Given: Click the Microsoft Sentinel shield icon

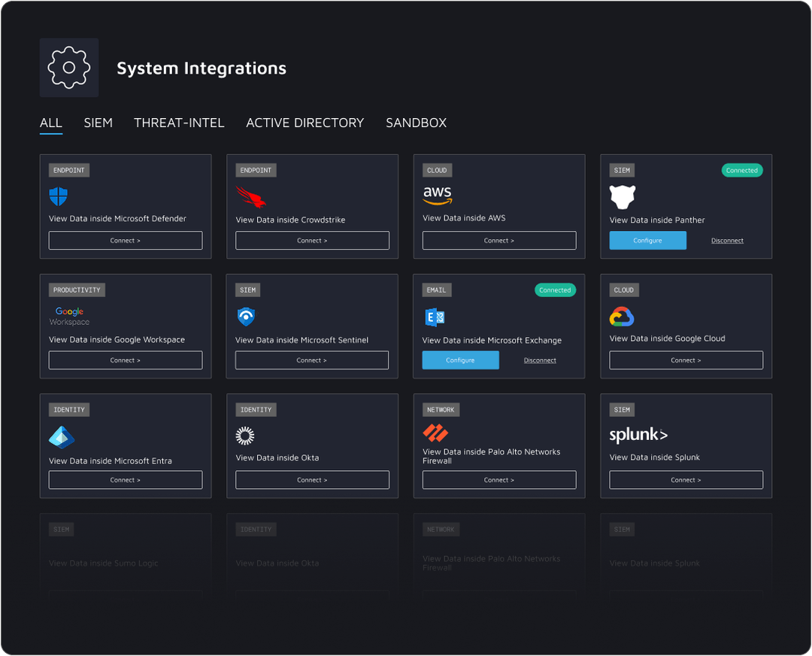Looking at the screenshot, I should tap(246, 317).
